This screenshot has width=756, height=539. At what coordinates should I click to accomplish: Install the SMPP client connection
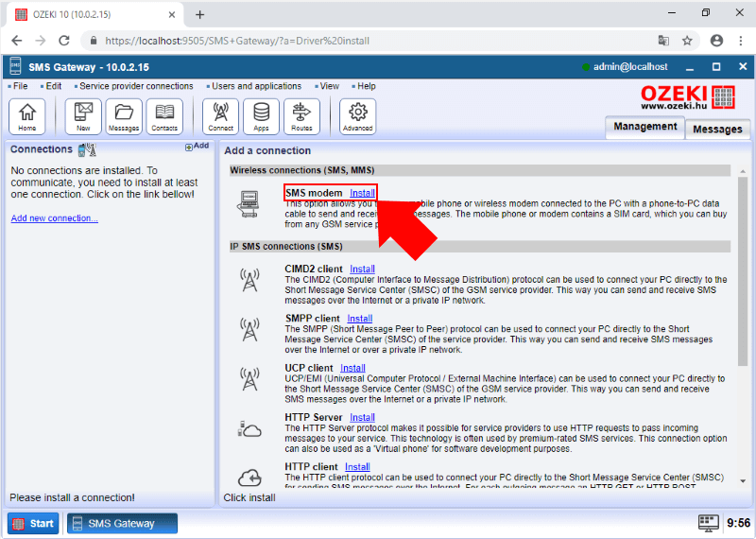(360, 319)
